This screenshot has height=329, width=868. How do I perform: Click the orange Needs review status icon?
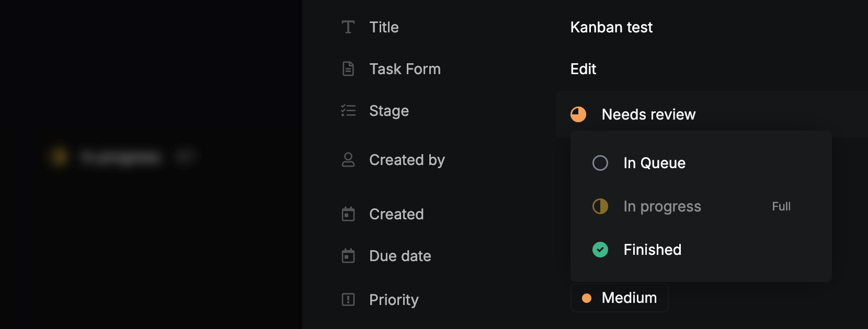578,114
